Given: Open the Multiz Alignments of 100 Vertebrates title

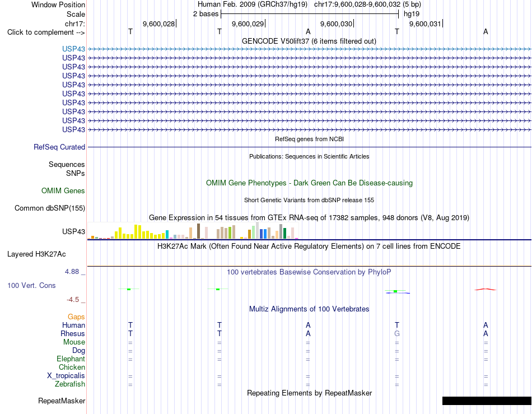Looking at the screenshot, I should coord(309,309).
